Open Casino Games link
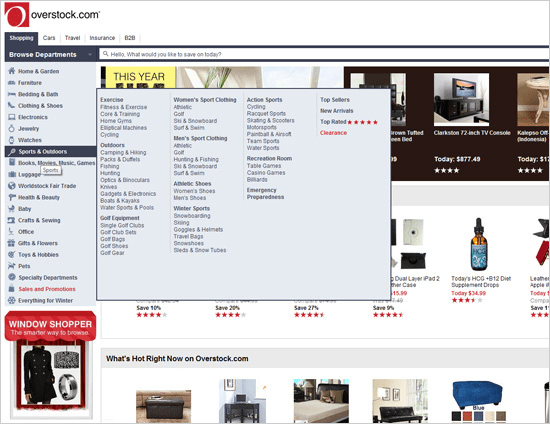The image size is (550, 424). click(266, 173)
